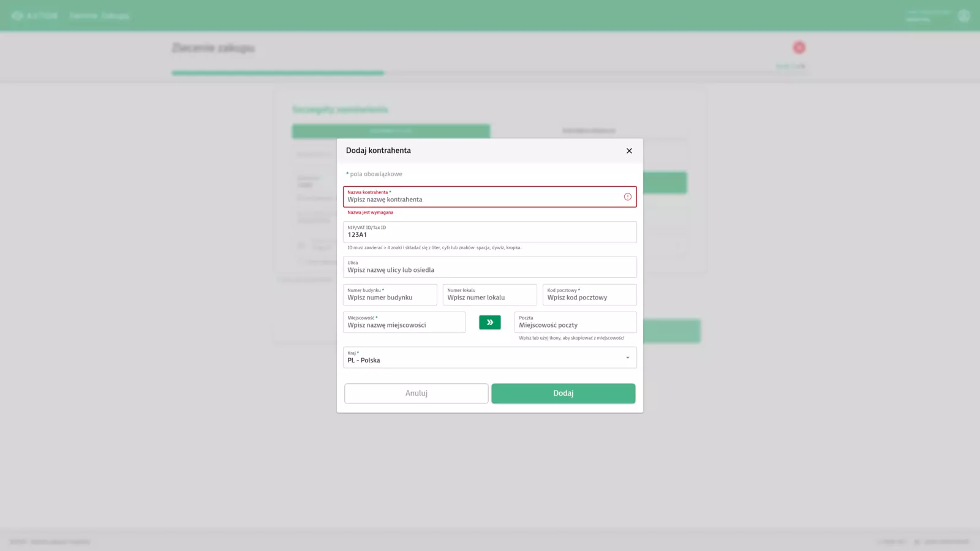This screenshot has height=551, width=980.
Task: Click the red round close icon behind the dialog
Action: coord(799,48)
